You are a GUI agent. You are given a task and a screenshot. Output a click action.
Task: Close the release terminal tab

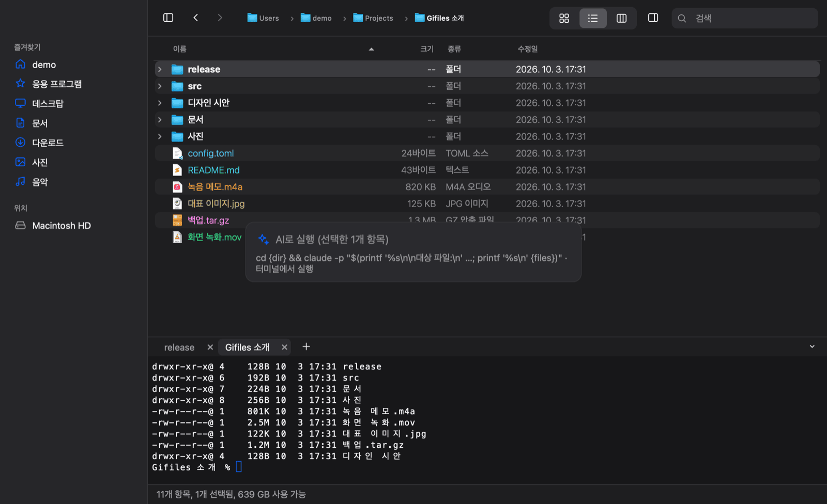210,347
